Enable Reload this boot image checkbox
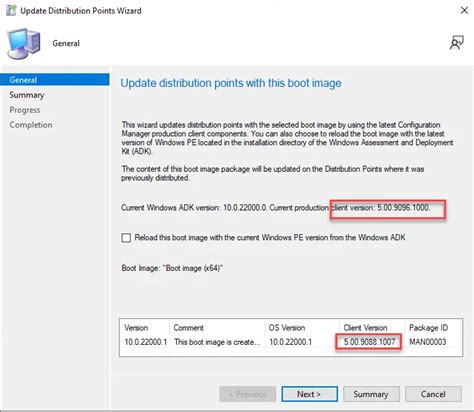474x412 pixels. click(x=126, y=238)
